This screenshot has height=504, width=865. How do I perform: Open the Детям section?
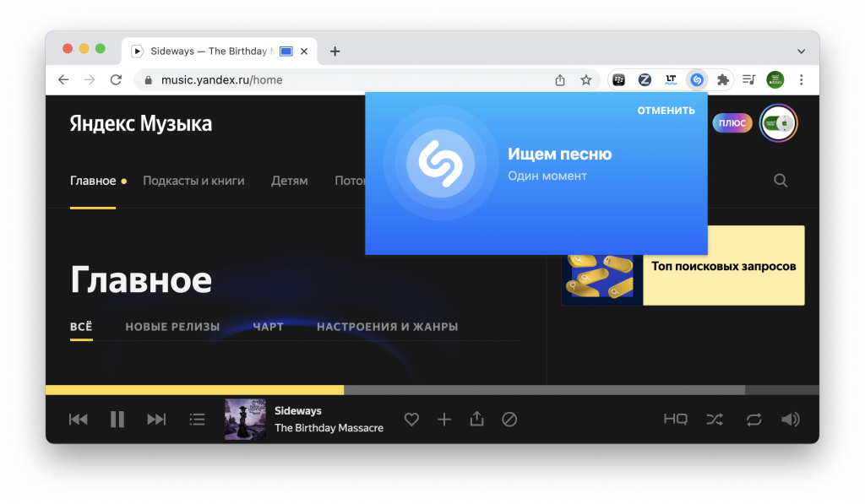(x=290, y=181)
